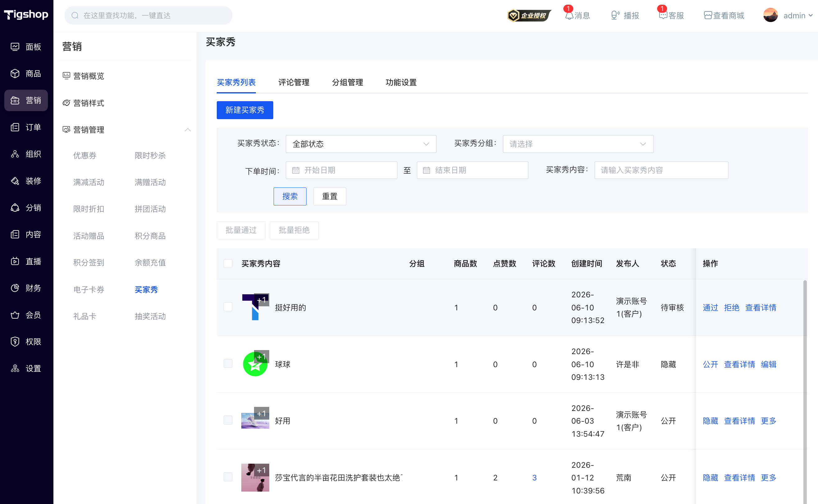
Task: Click the 新建买家秀 button
Action: point(245,110)
